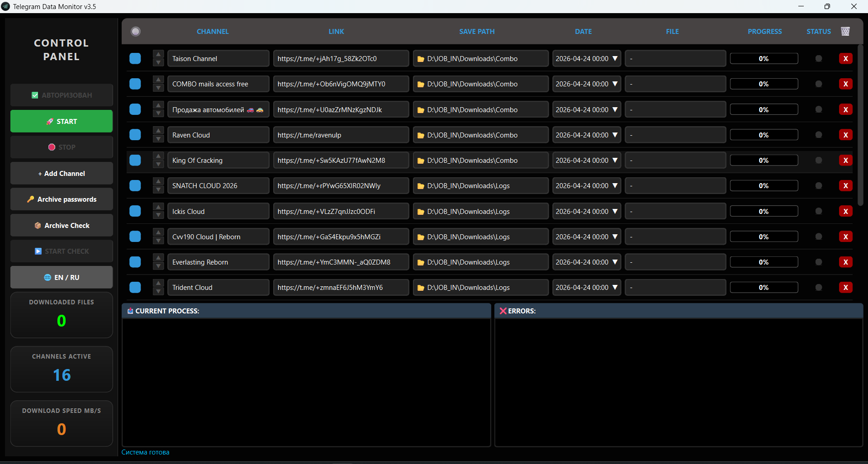The width and height of the screenshot is (868, 464).
Task: Click SAVE PATH column header
Action: tap(477, 31)
